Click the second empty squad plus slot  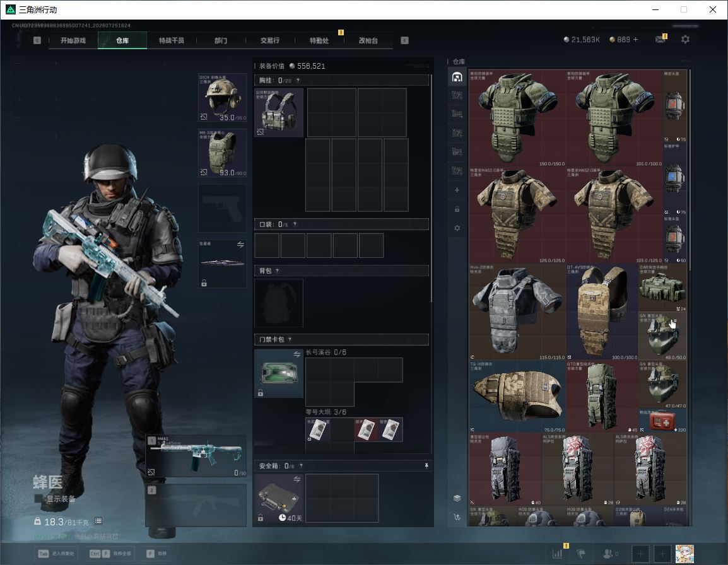[x=662, y=554]
